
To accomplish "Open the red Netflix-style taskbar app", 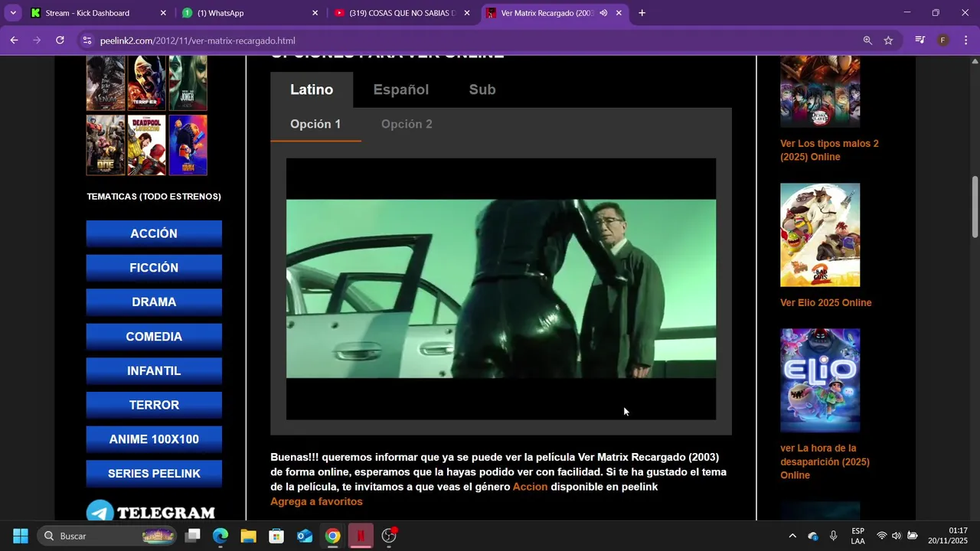I will click(x=361, y=536).
